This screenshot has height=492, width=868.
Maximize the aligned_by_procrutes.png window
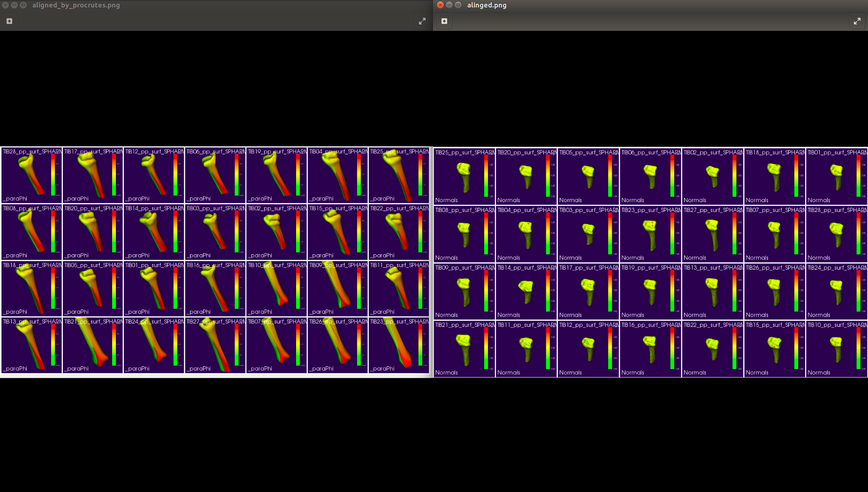pyautogui.click(x=23, y=5)
